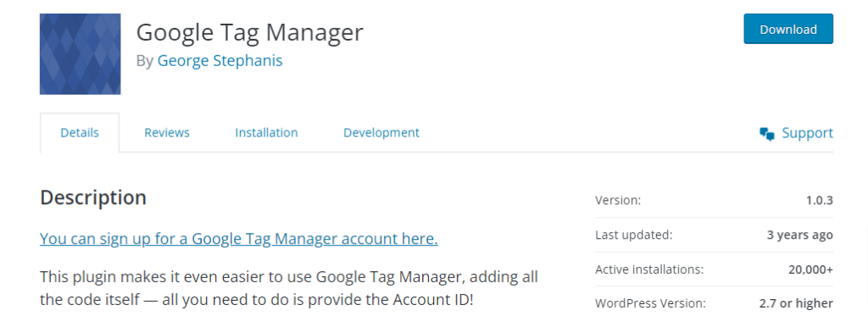The height and width of the screenshot is (316, 868).
Task: Switch to the Reviews tab
Action: pos(167,133)
